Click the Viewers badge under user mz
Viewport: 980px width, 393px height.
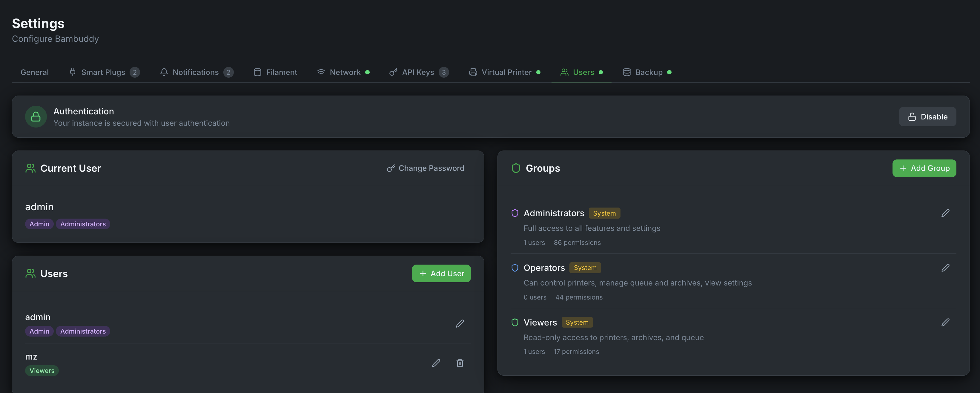point(42,370)
